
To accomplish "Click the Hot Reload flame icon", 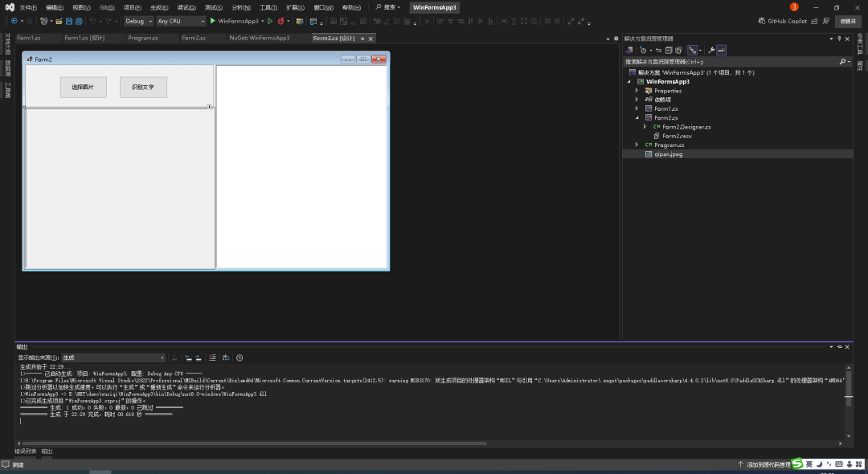I will [x=280, y=21].
